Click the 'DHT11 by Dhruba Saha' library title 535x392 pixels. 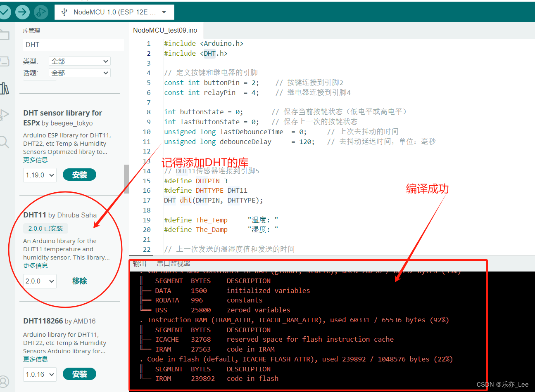point(60,215)
